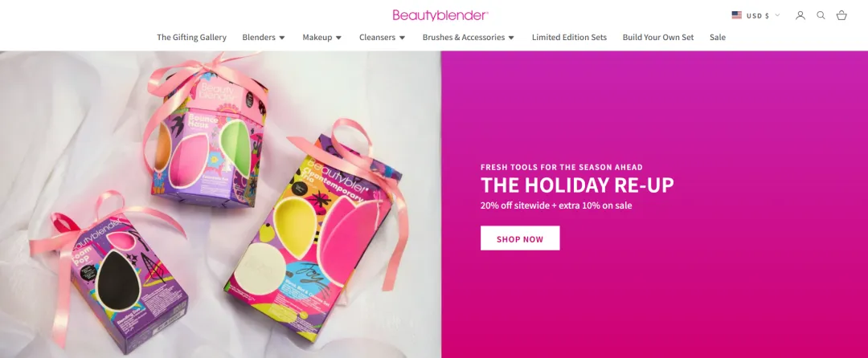Go to Build Your Own Set
The width and height of the screenshot is (868, 358).
click(x=657, y=37)
